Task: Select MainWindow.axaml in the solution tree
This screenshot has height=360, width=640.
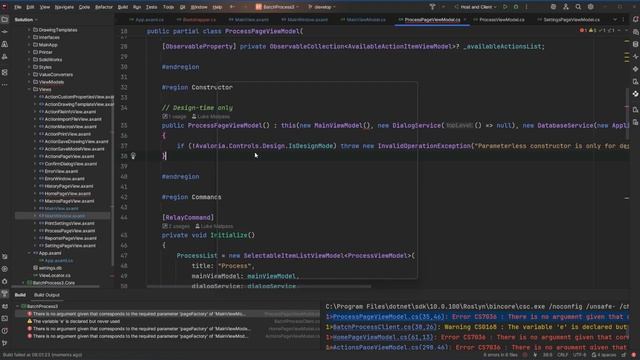Action: tap(62, 216)
